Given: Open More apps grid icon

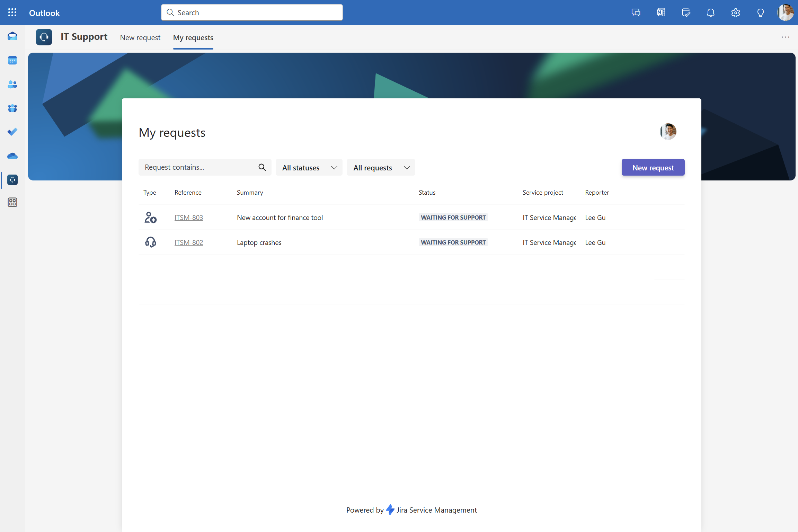Looking at the screenshot, I should click(x=12, y=202).
